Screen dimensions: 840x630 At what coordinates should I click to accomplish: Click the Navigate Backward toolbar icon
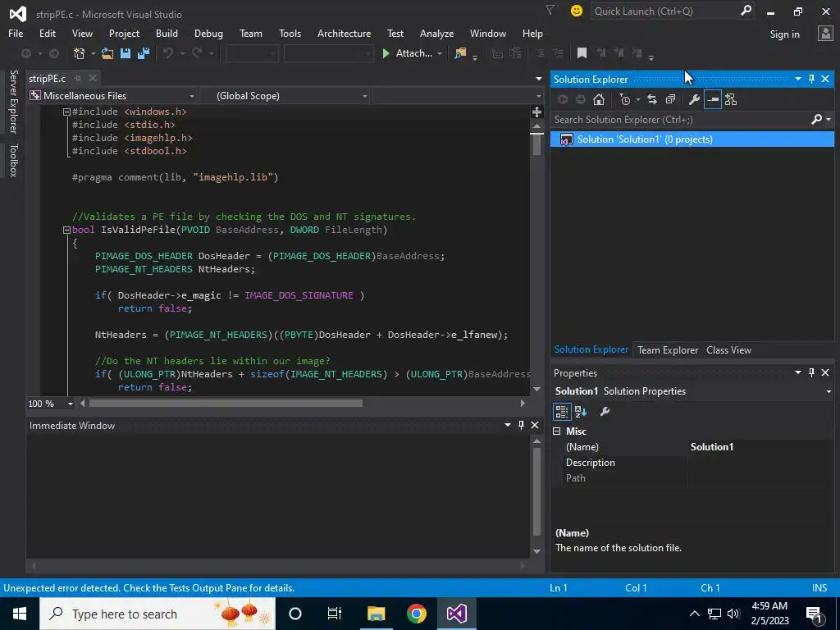pos(25,53)
